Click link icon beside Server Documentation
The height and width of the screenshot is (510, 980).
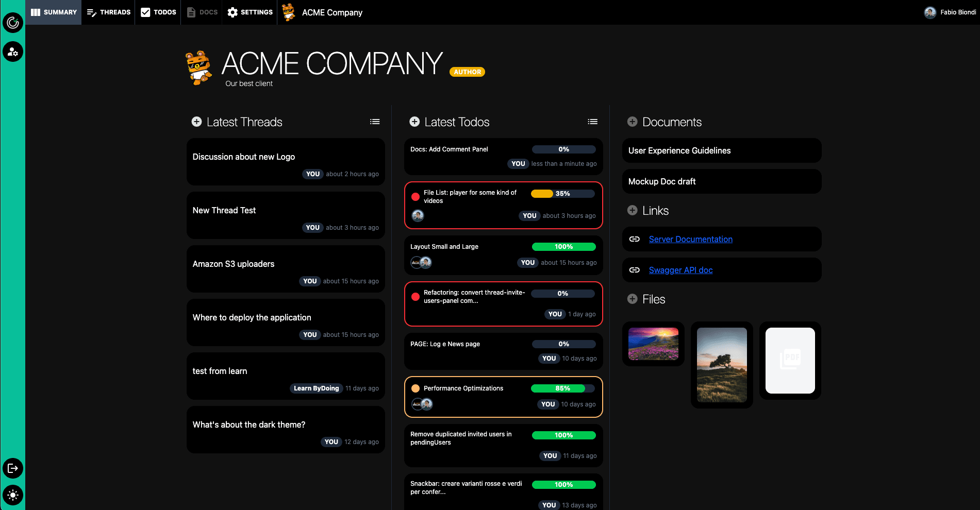[x=635, y=239]
